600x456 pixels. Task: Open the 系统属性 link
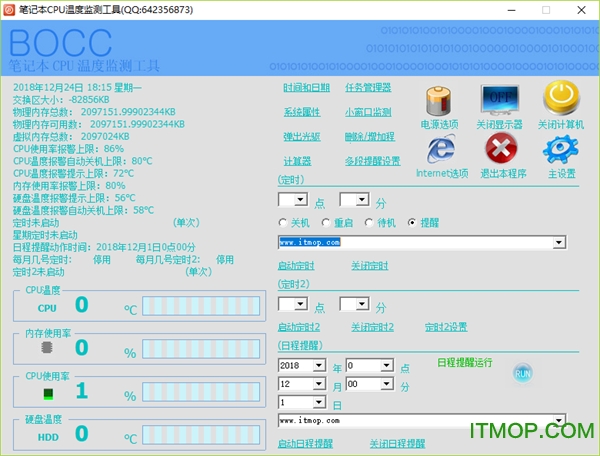[302, 112]
